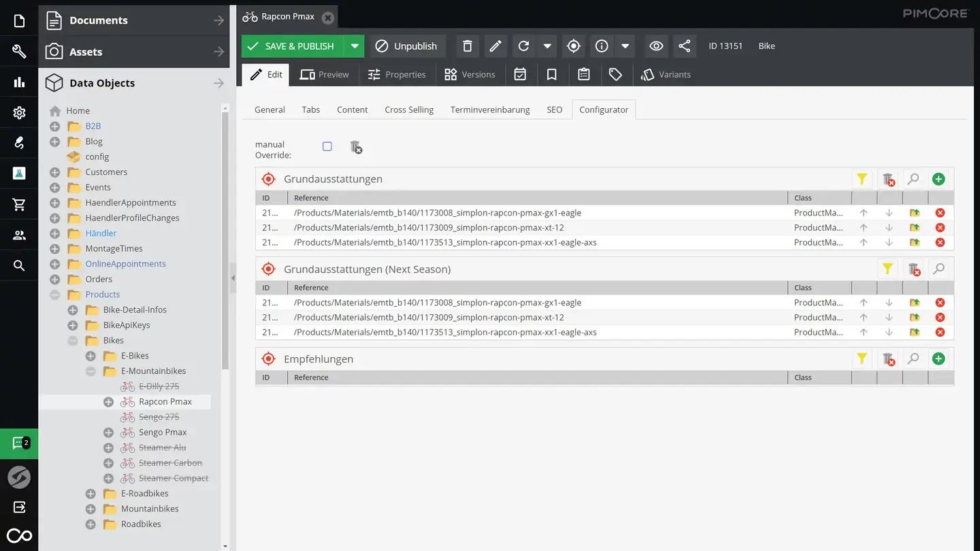Remove the gx1-eagle row in Grundausstattungen

pos(940,213)
